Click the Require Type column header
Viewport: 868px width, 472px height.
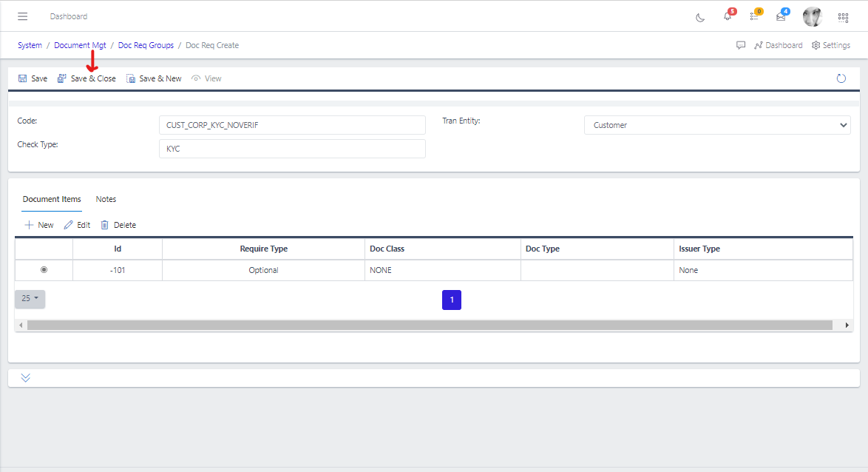click(263, 249)
